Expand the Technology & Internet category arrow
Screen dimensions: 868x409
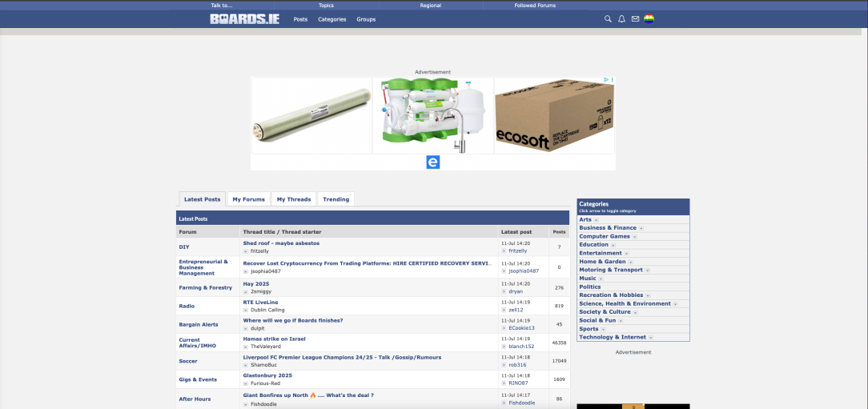[650, 338]
